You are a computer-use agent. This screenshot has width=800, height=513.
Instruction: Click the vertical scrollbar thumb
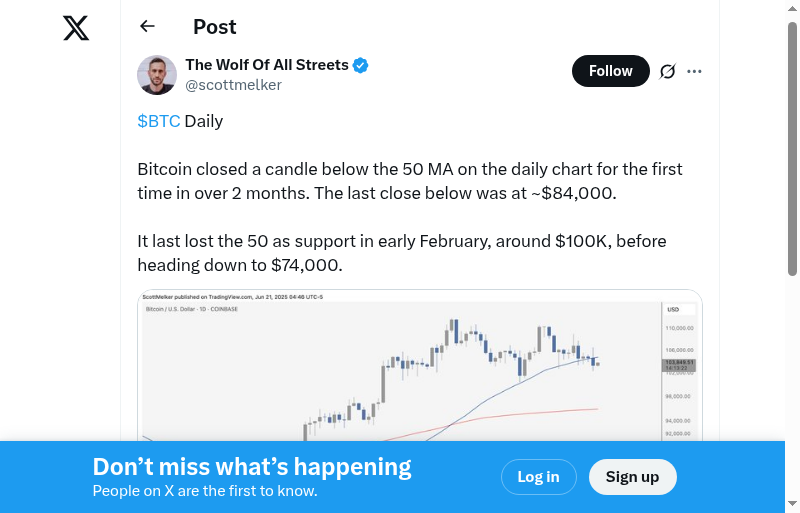[792, 150]
